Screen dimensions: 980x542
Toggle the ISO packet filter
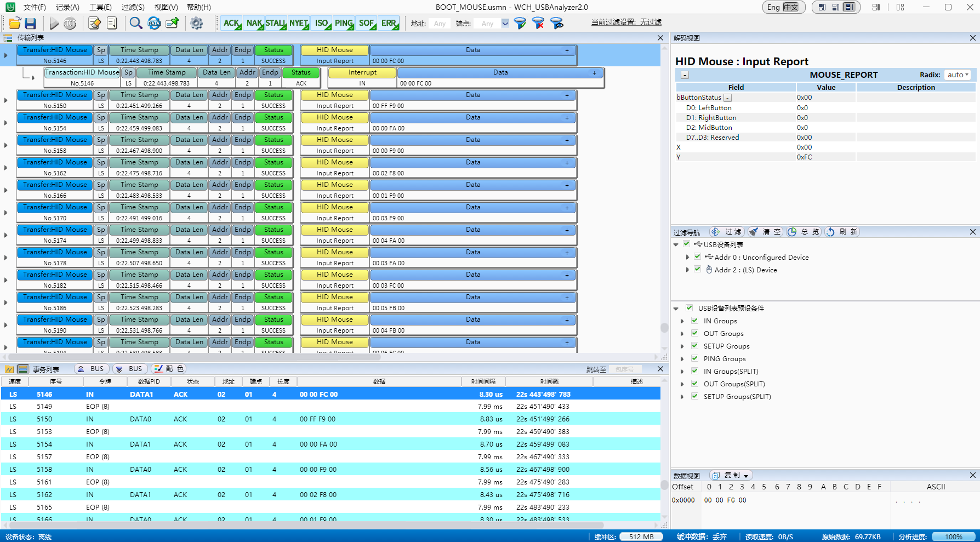point(321,23)
